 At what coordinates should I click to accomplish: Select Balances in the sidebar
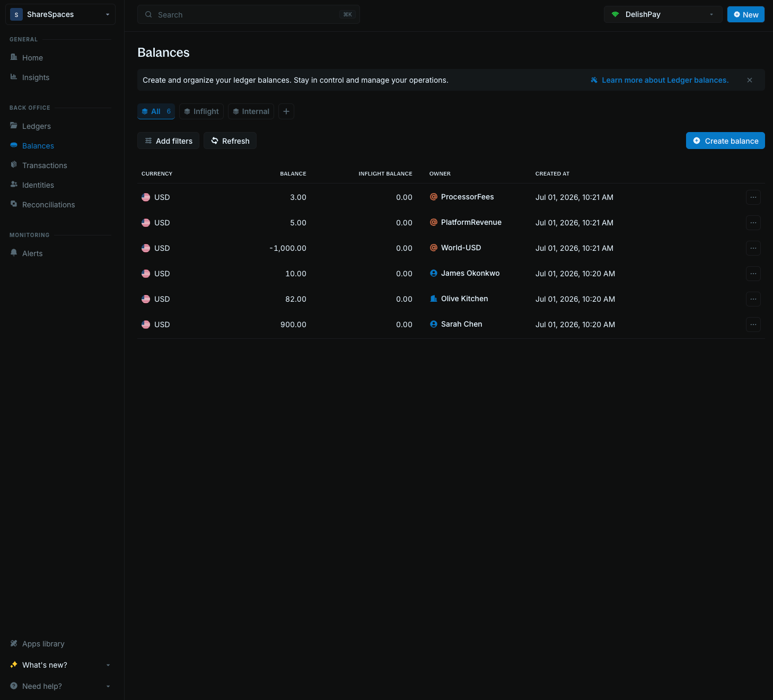(38, 146)
